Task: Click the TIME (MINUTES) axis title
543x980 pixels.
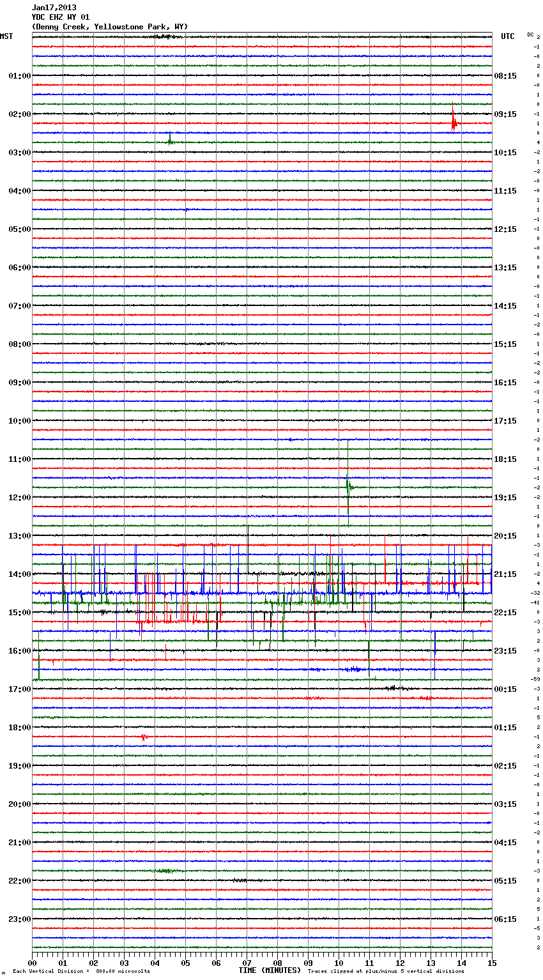Action: 270,970
